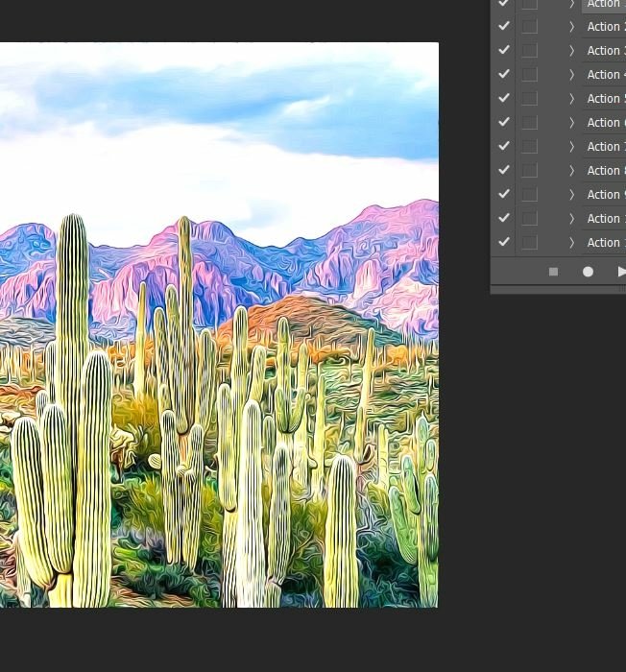The width and height of the screenshot is (626, 672).
Task: Uncheck the include toggle for Action 8
Action: 504,170
